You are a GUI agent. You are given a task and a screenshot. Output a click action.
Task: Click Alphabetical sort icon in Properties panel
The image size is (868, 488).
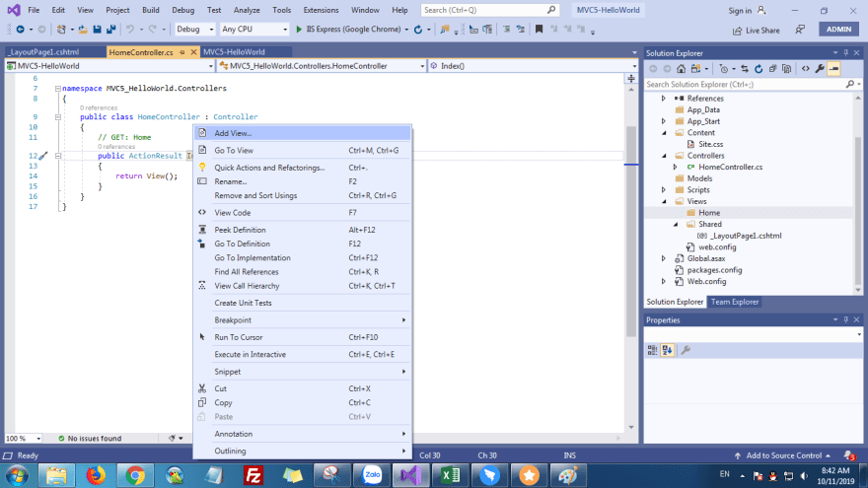click(x=667, y=350)
